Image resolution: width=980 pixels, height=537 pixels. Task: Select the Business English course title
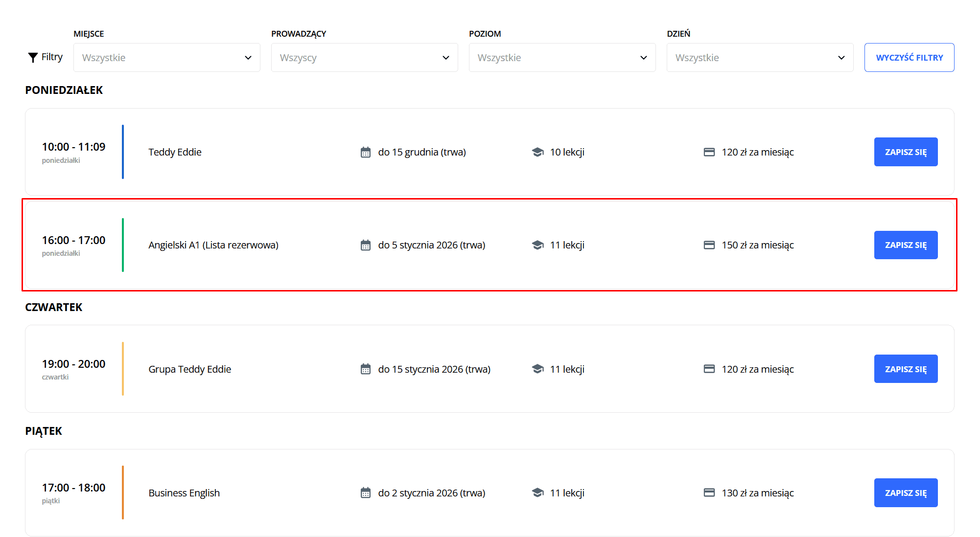click(184, 493)
